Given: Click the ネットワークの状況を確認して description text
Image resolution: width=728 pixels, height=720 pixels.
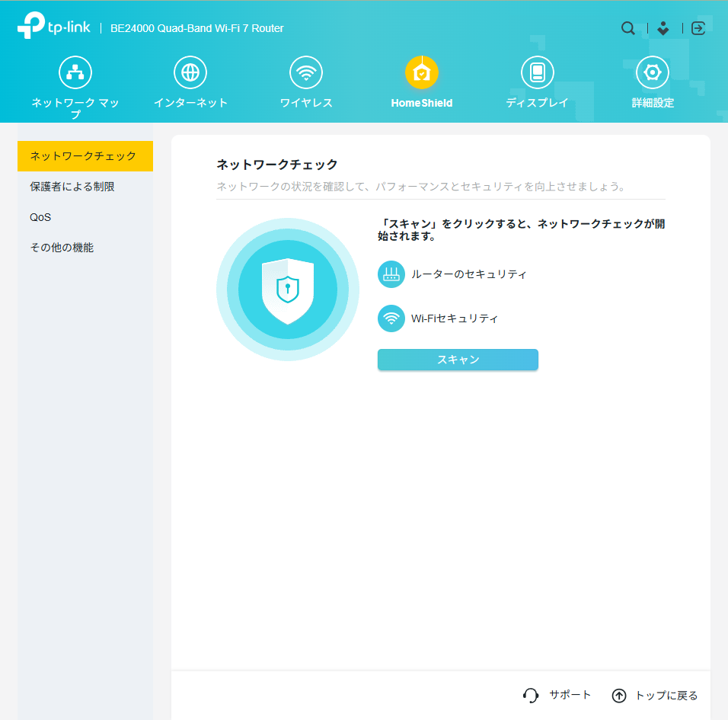Looking at the screenshot, I should tap(421, 187).
